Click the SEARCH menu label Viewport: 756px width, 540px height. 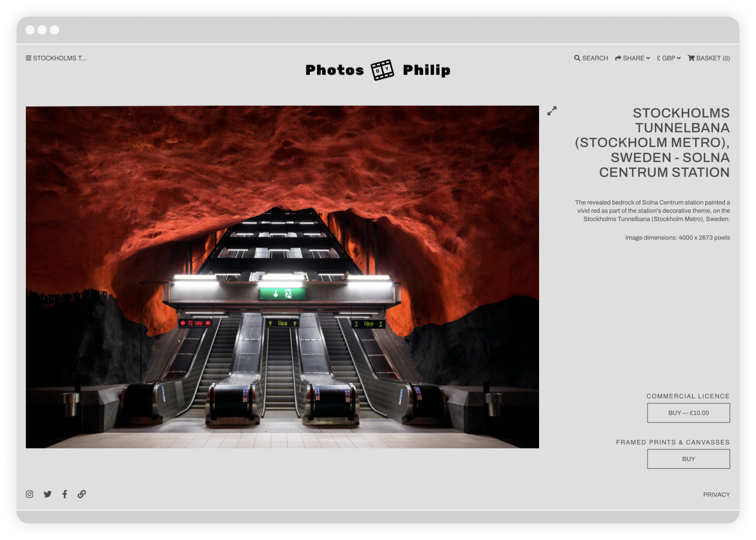(x=594, y=58)
